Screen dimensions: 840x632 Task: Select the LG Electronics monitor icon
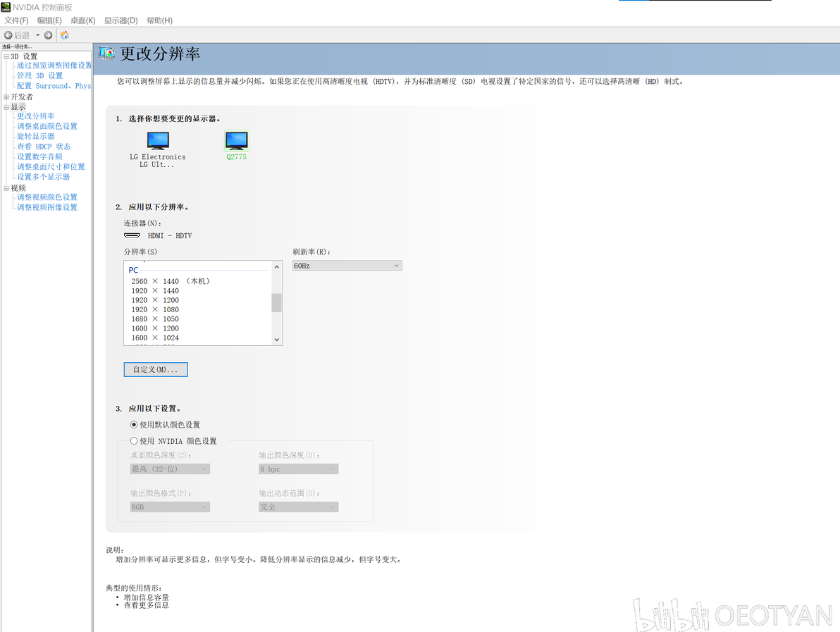click(x=158, y=140)
